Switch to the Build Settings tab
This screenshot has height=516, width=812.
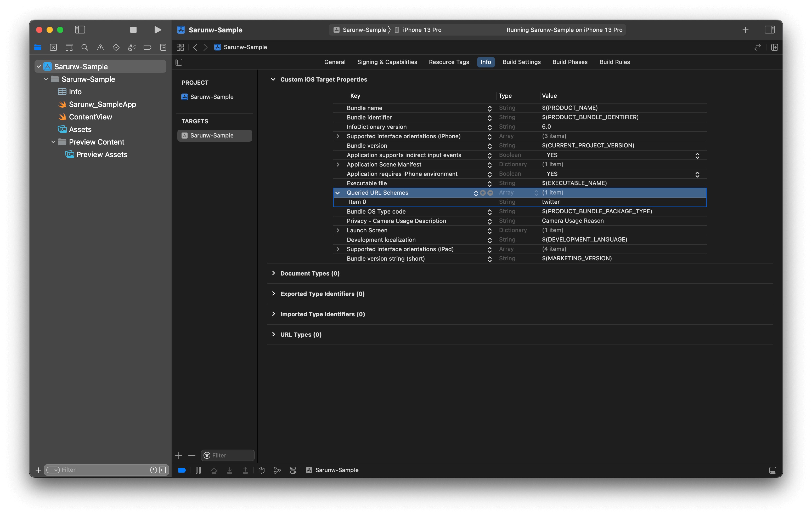click(x=521, y=62)
